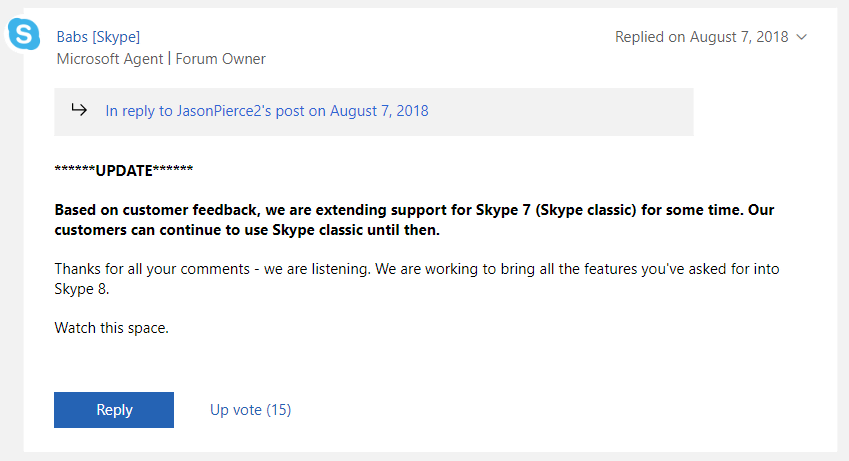Click the 'Skype 8.' text
The width and height of the screenshot is (849, 461).
tap(82, 289)
